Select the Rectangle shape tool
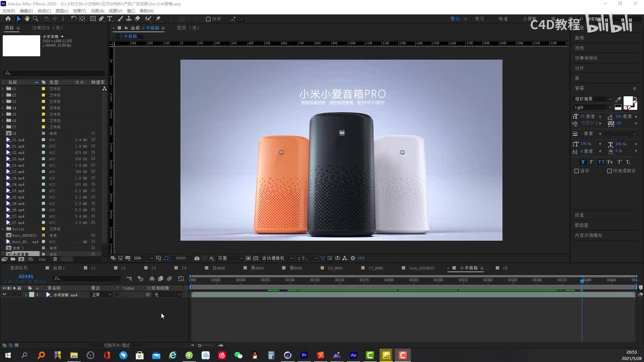 pos(93,19)
